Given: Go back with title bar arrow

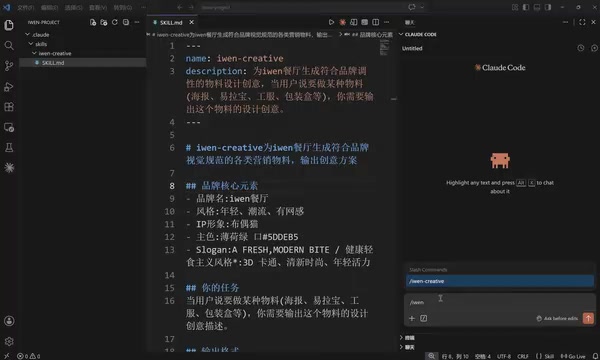Looking at the screenshot, I should click(x=179, y=7).
